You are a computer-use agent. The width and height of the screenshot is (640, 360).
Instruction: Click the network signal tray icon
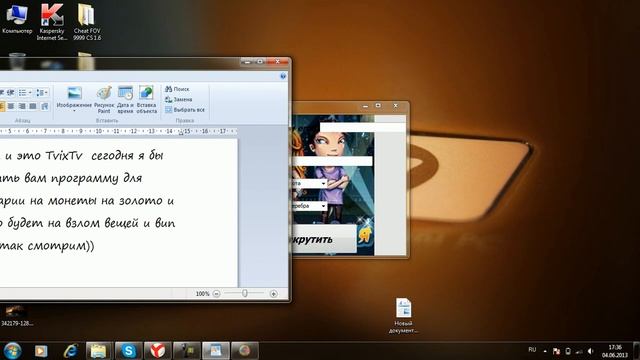pyautogui.click(x=579, y=351)
